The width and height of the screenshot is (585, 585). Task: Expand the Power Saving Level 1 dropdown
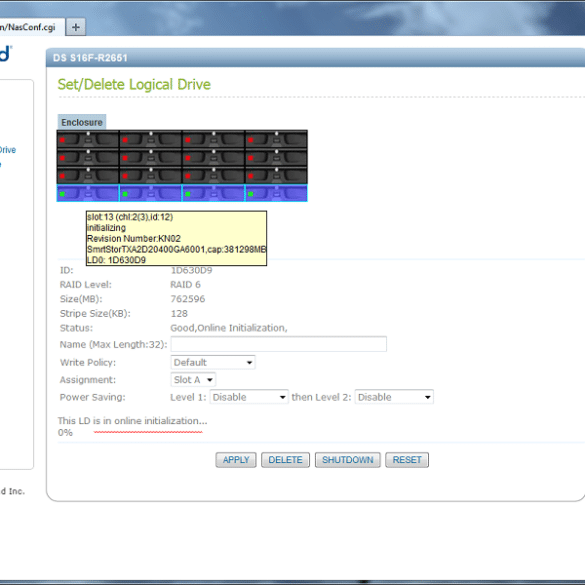click(249, 397)
